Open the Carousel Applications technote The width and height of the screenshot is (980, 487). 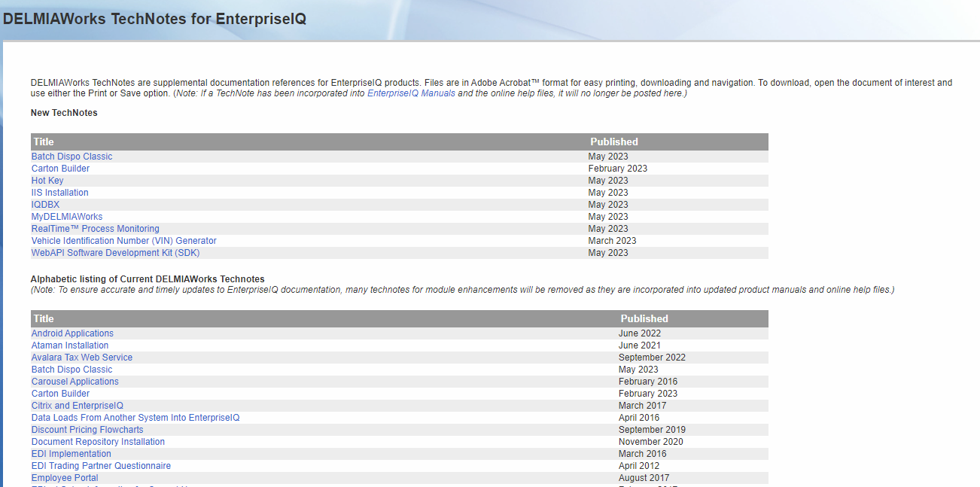[75, 382]
